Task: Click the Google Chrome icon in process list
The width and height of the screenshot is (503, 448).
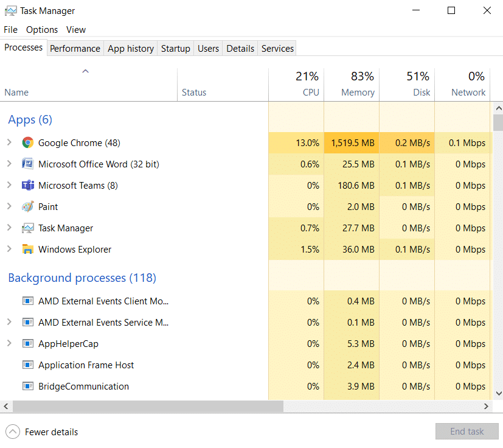Action: click(x=27, y=143)
